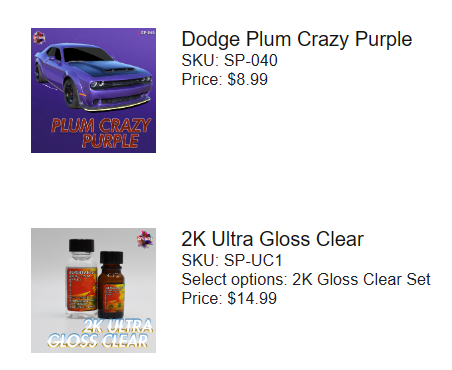The image size is (452, 370).
Task: Click the Price: $14.99 line
Action: 229,298
